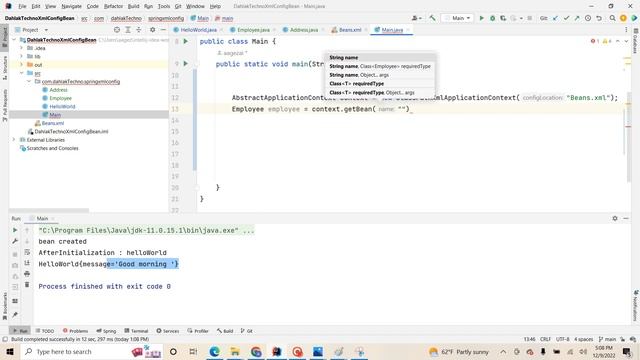
Task: Open the Navigate menu
Action: coord(71,6)
